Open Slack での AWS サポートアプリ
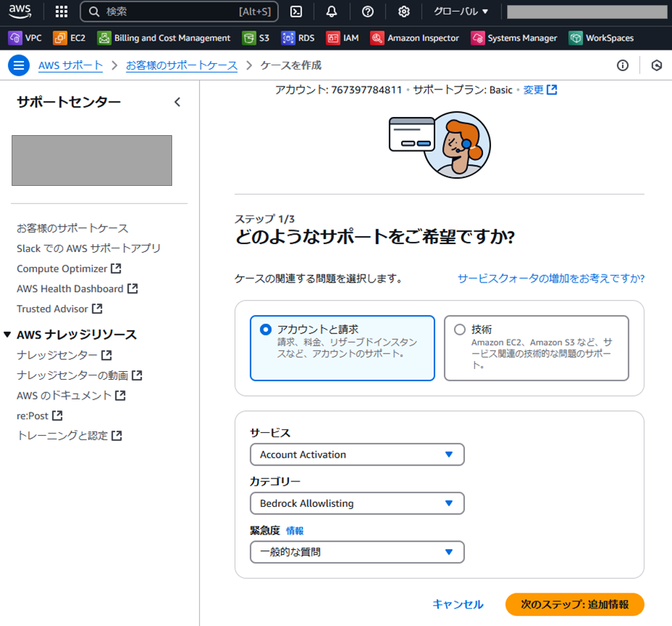The image size is (672, 626). pyautogui.click(x=89, y=248)
